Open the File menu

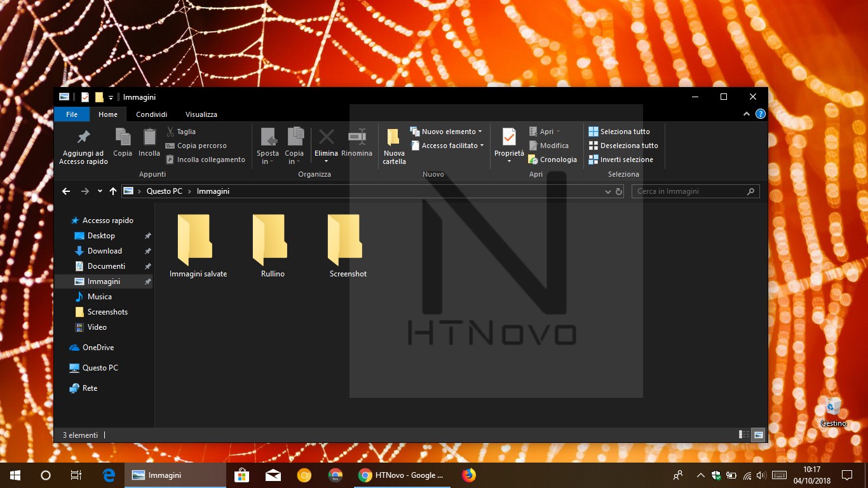point(71,114)
